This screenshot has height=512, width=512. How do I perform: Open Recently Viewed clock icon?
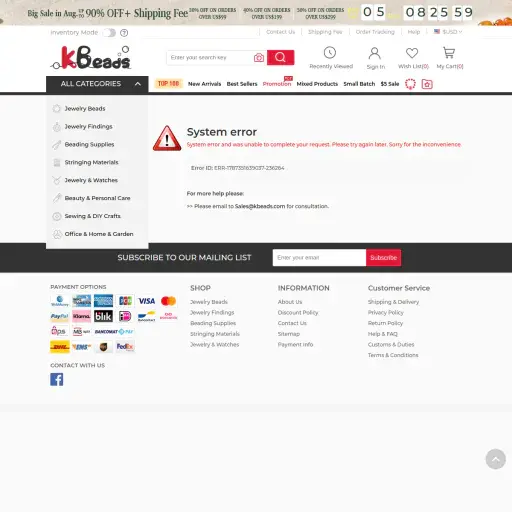coord(330,53)
